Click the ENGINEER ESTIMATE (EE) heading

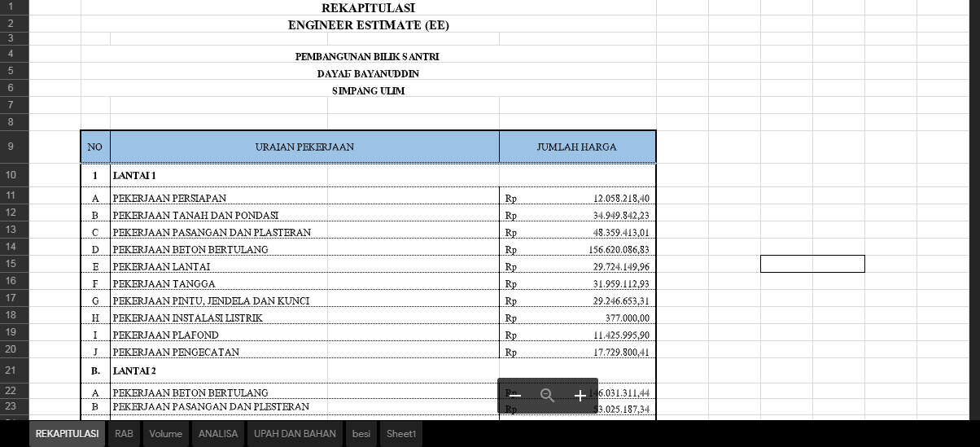pyautogui.click(x=369, y=25)
